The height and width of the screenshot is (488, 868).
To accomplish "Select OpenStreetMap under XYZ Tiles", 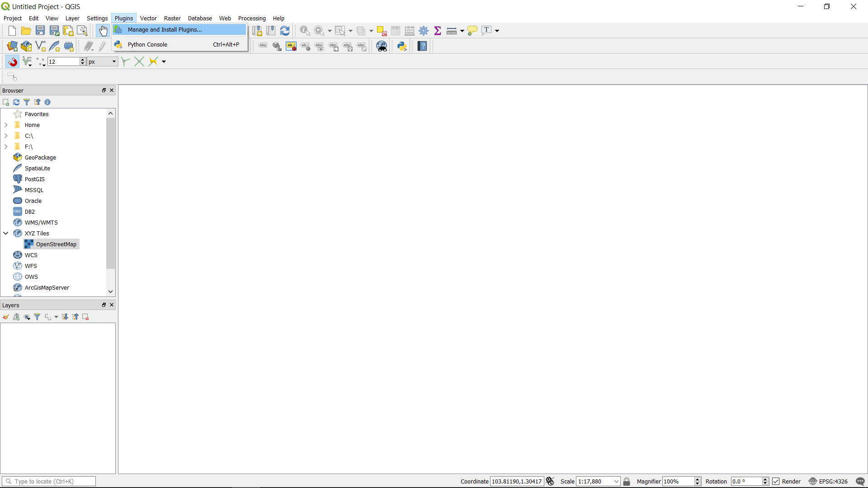I will (x=56, y=244).
